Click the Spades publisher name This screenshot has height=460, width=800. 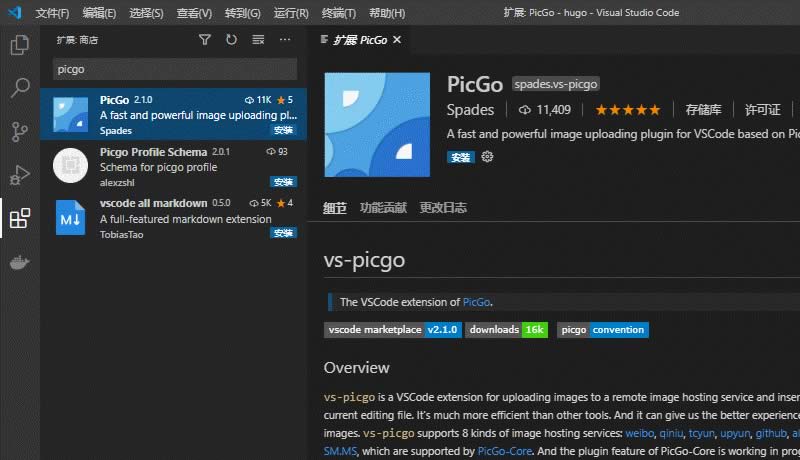click(470, 110)
